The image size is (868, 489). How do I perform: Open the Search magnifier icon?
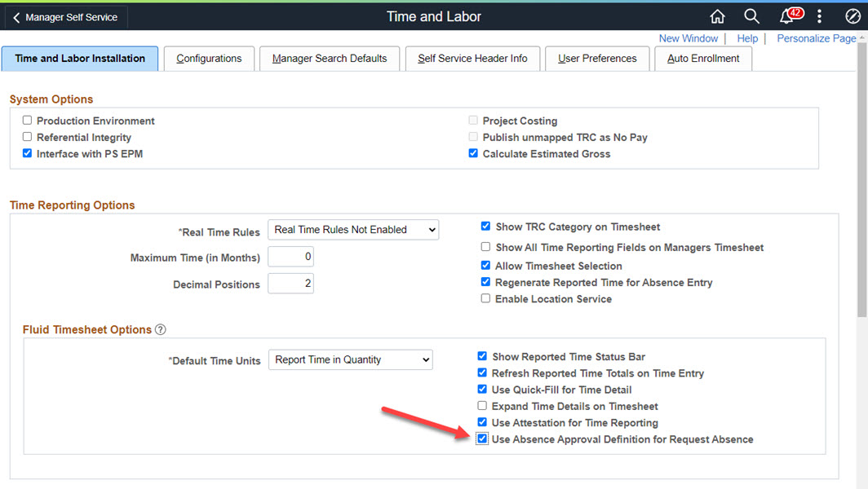point(751,16)
